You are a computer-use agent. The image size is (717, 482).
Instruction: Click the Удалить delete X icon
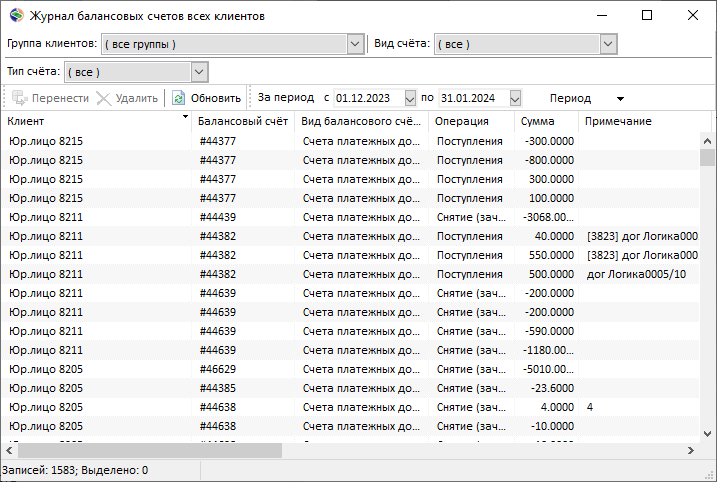(x=104, y=98)
